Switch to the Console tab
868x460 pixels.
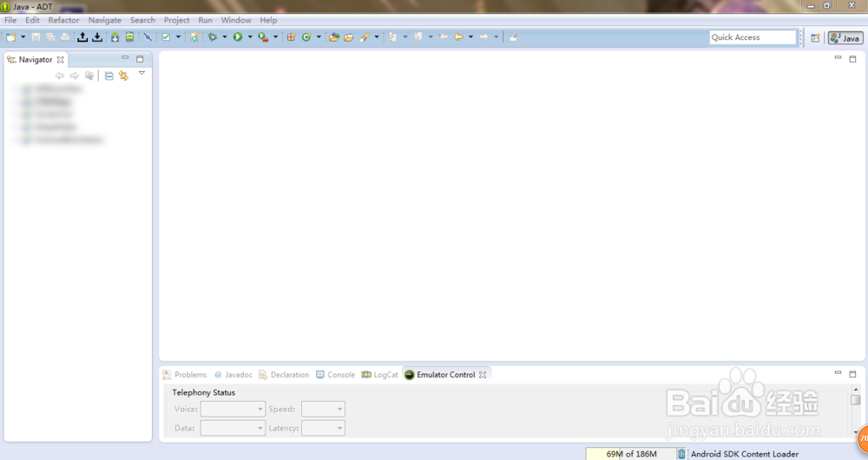coord(335,375)
